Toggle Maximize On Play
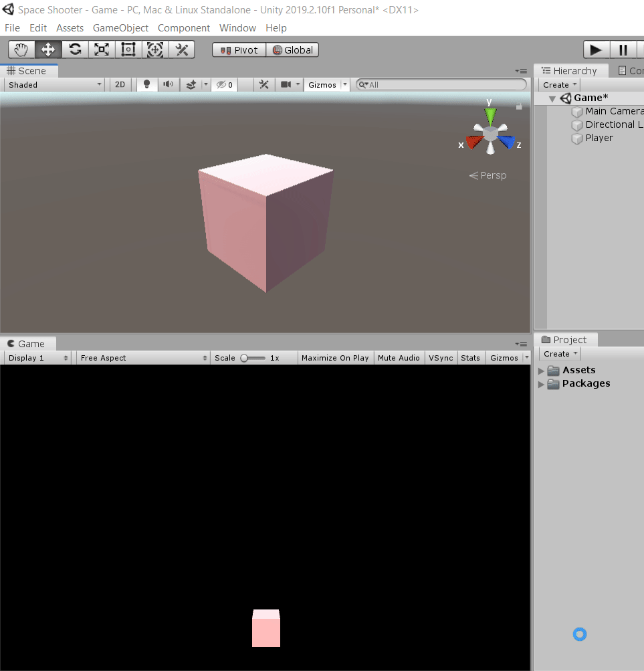 [335, 358]
